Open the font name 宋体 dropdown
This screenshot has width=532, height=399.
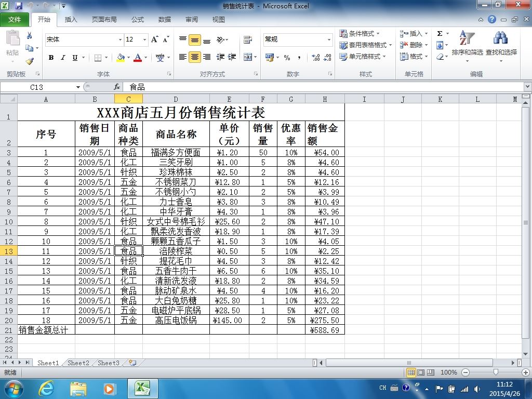pos(120,39)
